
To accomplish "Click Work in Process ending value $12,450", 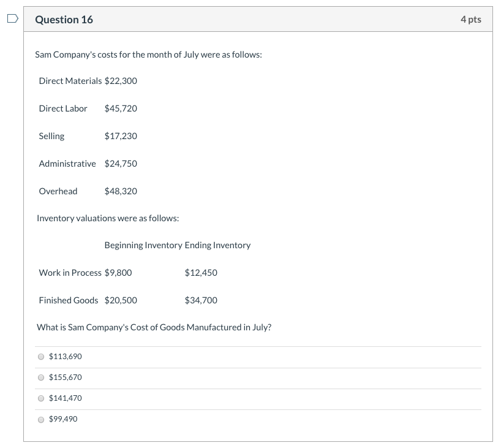I will (201, 273).
